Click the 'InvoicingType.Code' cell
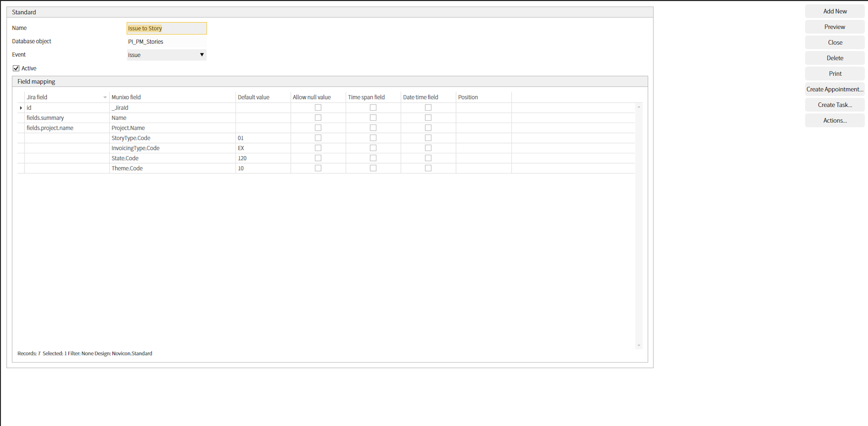Screen dimensions: 868x426 (x=172, y=148)
